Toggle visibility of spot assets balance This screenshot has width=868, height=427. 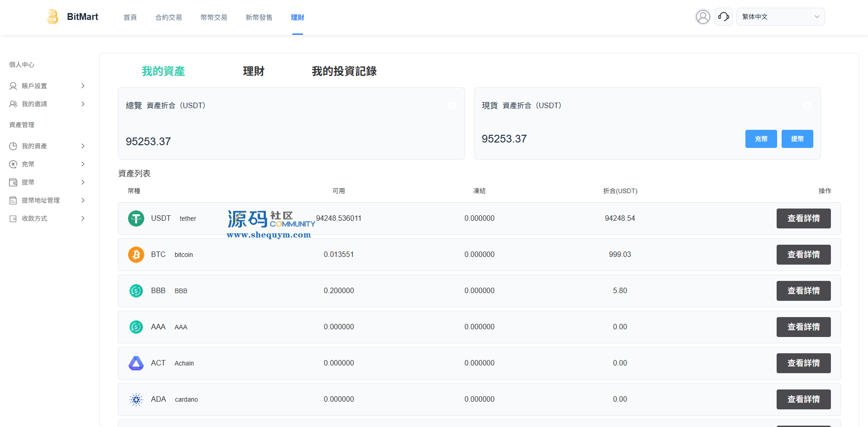(807, 105)
